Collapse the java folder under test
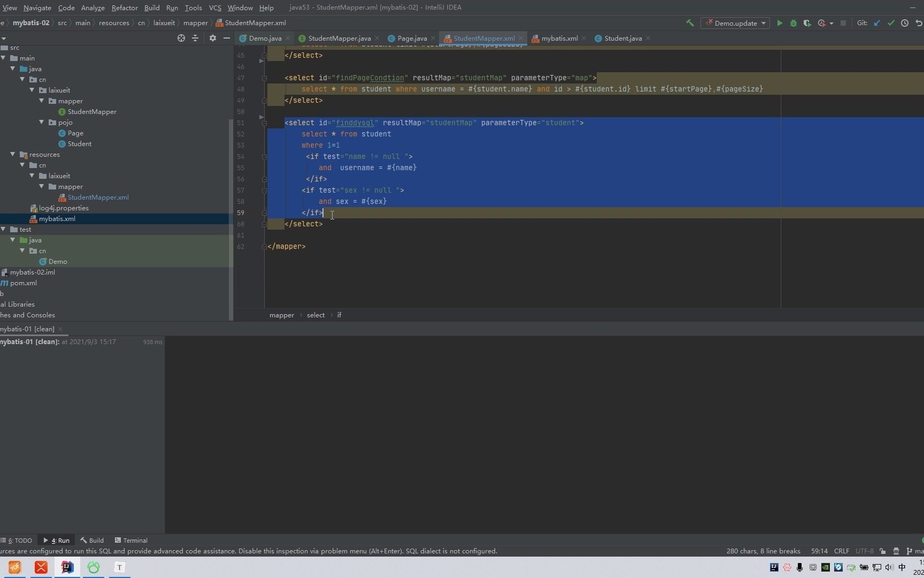 [13, 240]
